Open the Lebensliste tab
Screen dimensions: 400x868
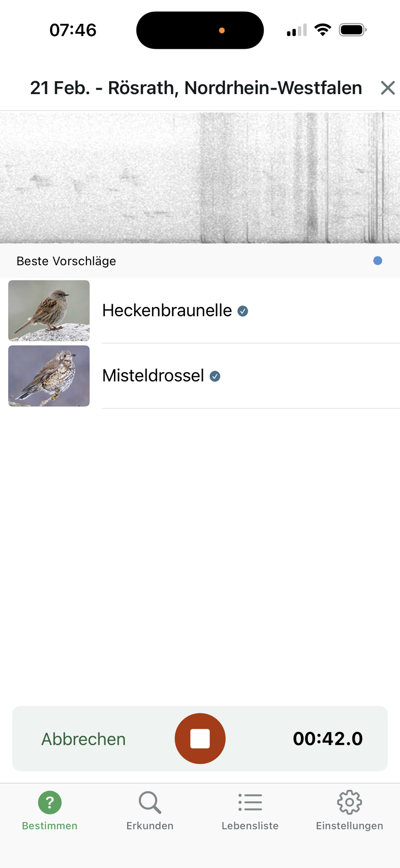[250, 810]
